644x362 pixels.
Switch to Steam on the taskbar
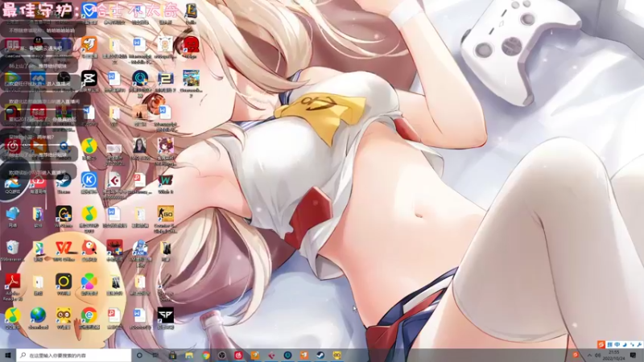point(320,355)
